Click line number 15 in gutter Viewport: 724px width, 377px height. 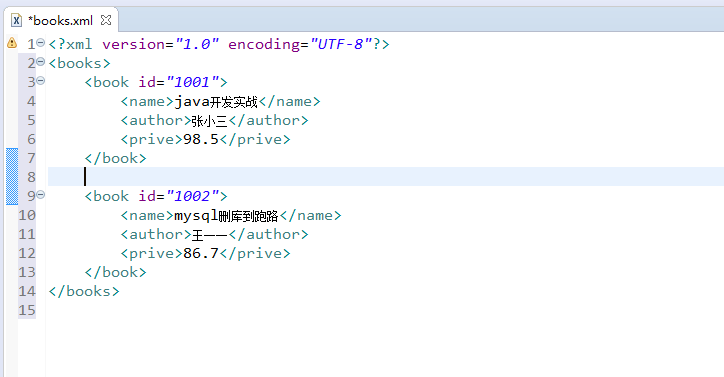tap(27, 310)
